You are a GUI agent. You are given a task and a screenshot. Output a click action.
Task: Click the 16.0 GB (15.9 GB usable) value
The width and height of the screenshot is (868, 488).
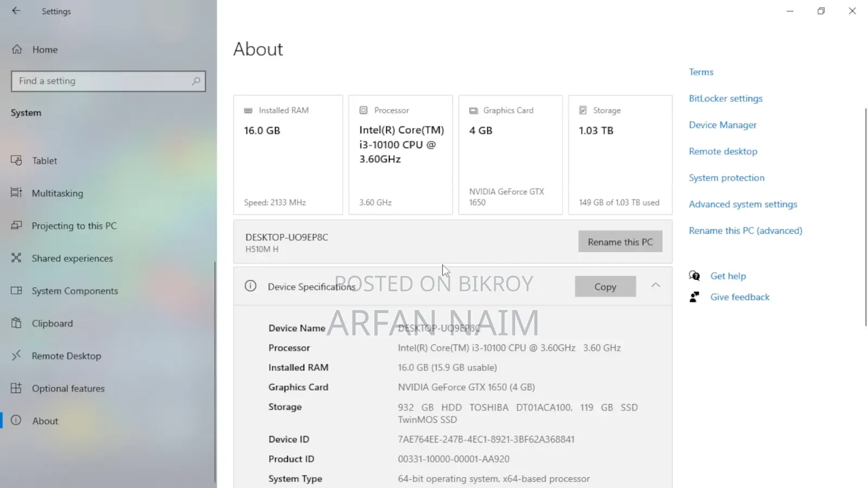pos(448,368)
